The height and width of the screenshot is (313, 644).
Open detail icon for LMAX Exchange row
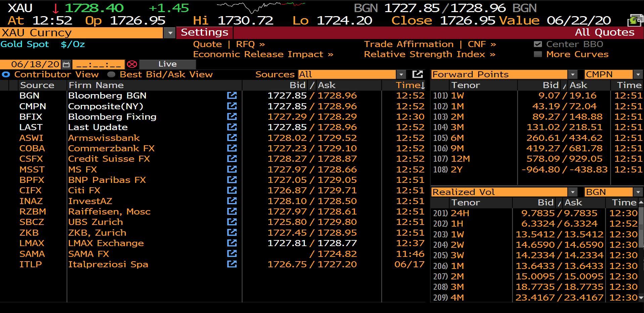[x=232, y=243]
